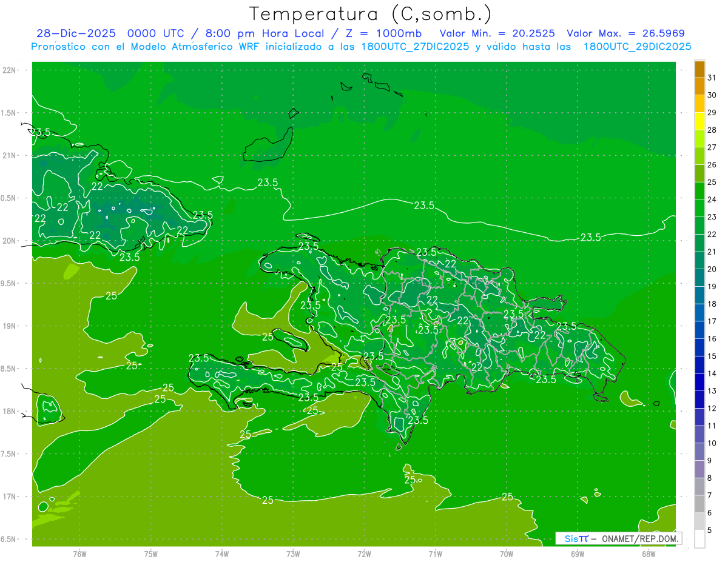Click the colorbar swatch between 20 and 21

[x=699, y=261]
